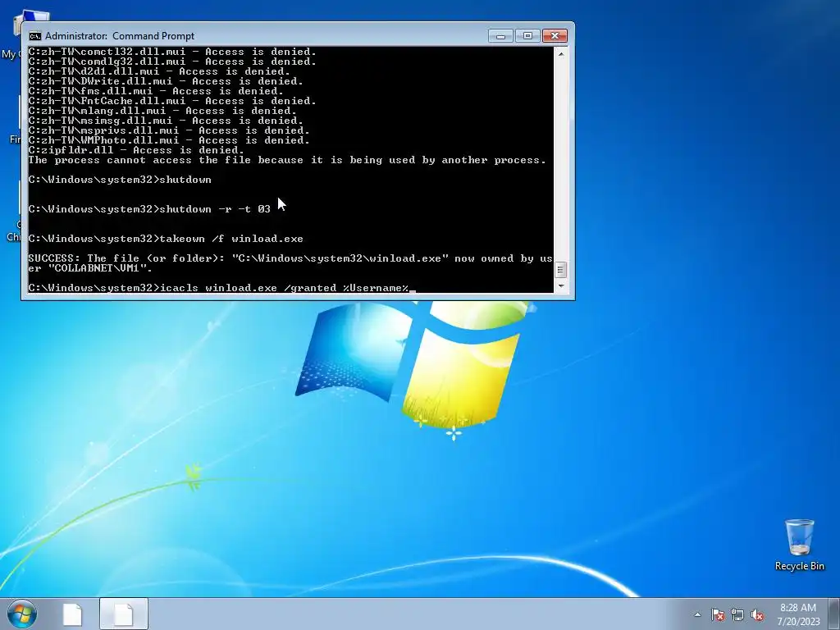This screenshot has width=840, height=630.
Task: Open the clock showing 8:28 AM
Action: coord(798,614)
